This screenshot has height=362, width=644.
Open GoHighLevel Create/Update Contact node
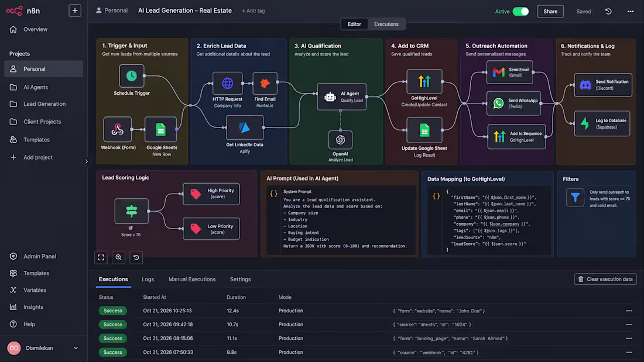pos(424,82)
